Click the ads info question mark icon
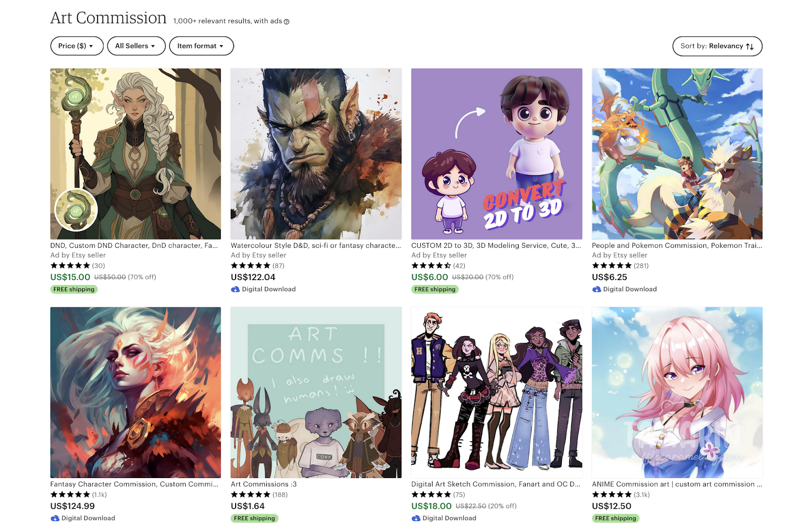This screenshot has width=792, height=532. pos(286,21)
